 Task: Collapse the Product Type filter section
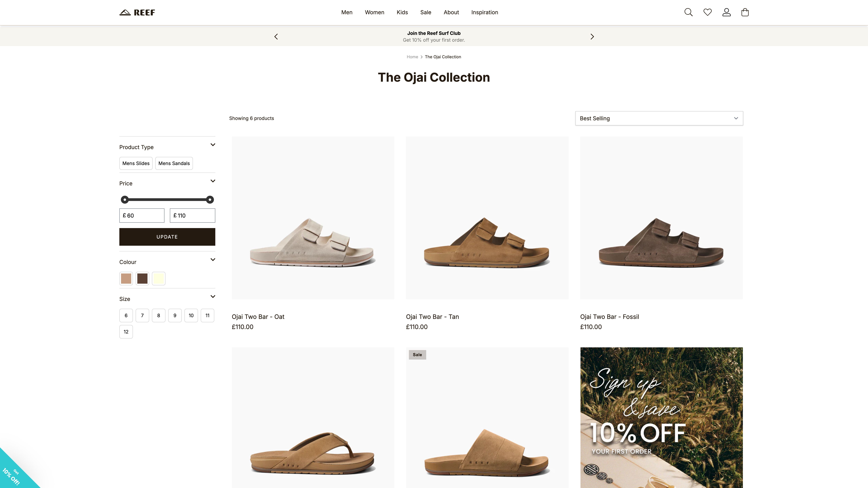click(x=213, y=145)
